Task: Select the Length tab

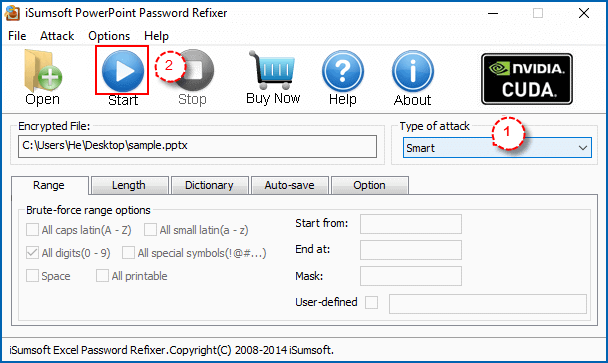Action: click(129, 185)
